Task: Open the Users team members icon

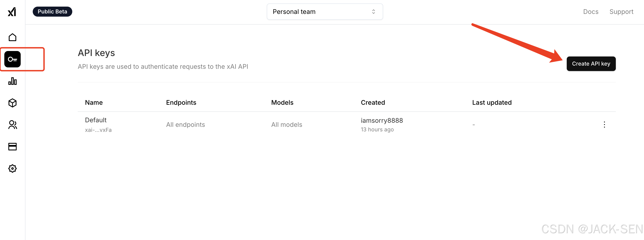Action: (x=12, y=125)
